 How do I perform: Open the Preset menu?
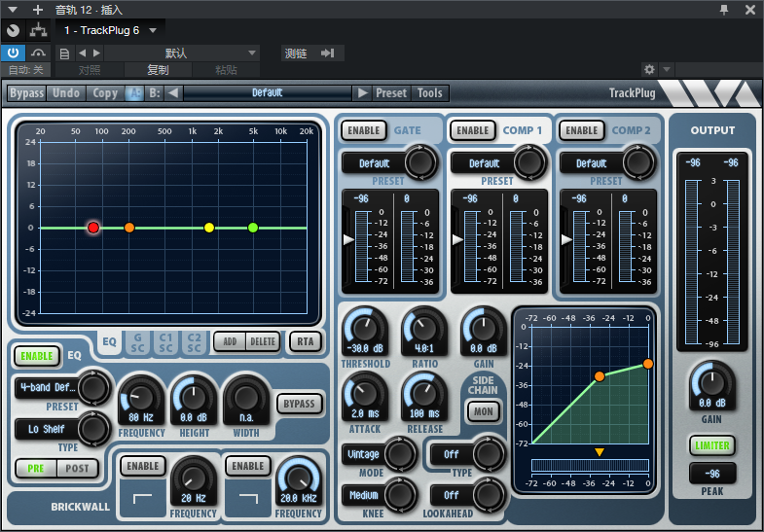coord(391,93)
